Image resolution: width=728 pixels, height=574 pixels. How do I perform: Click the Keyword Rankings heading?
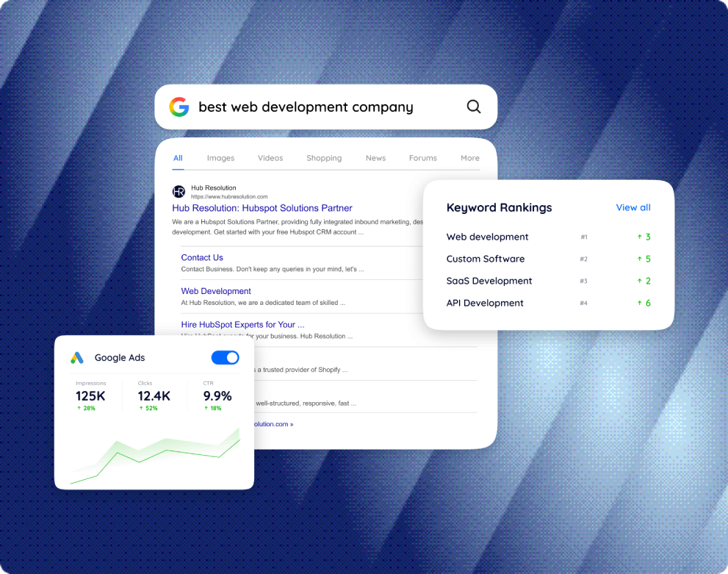click(499, 207)
